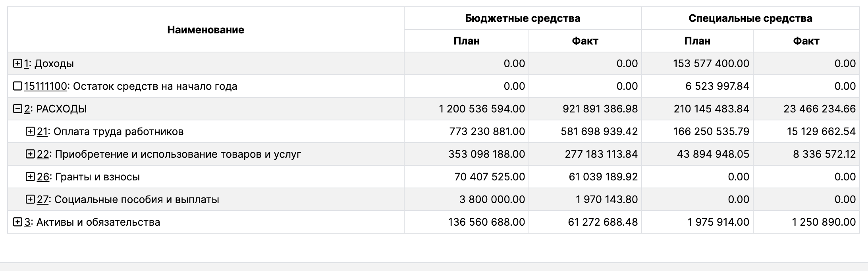Expand row 27 Социальные пособия и выплаты
This screenshot has width=868, height=271.
tap(30, 199)
